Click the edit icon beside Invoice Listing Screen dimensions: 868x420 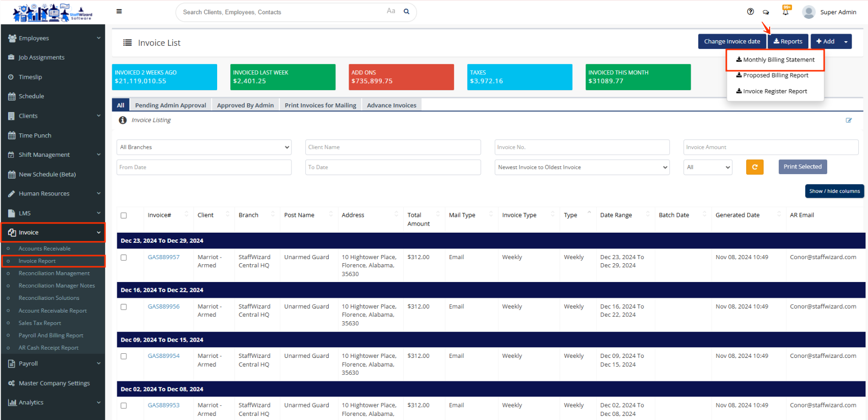click(849, 121)
